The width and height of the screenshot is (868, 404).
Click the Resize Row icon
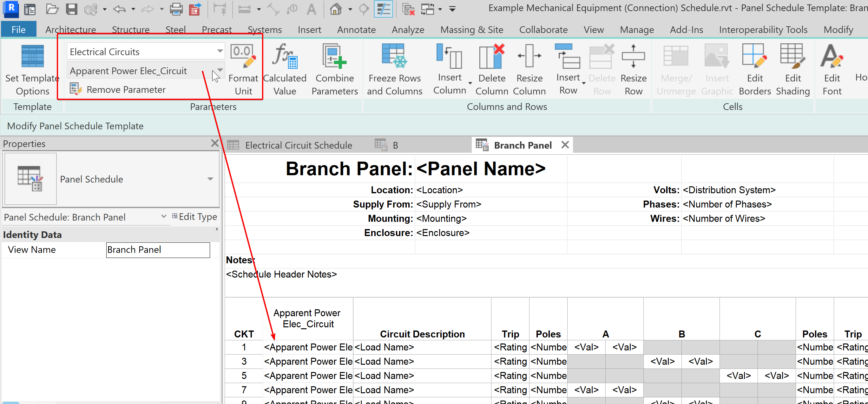tap(633, 56)
